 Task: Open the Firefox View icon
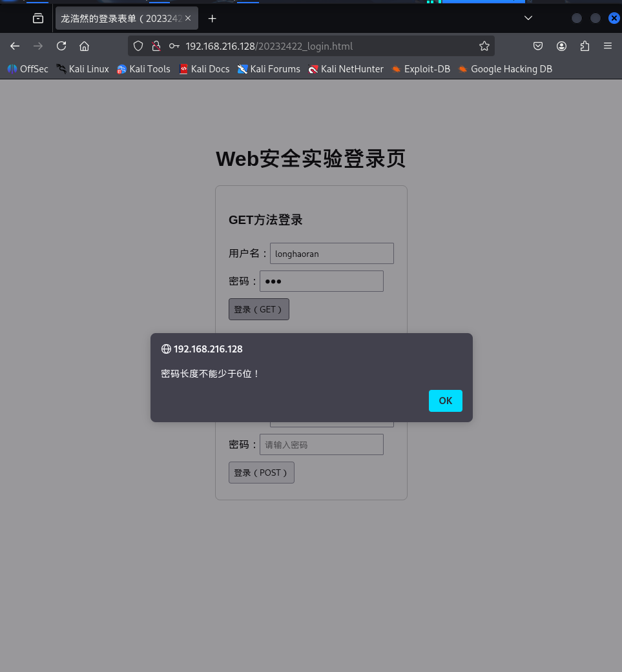[x=38, y=19]
